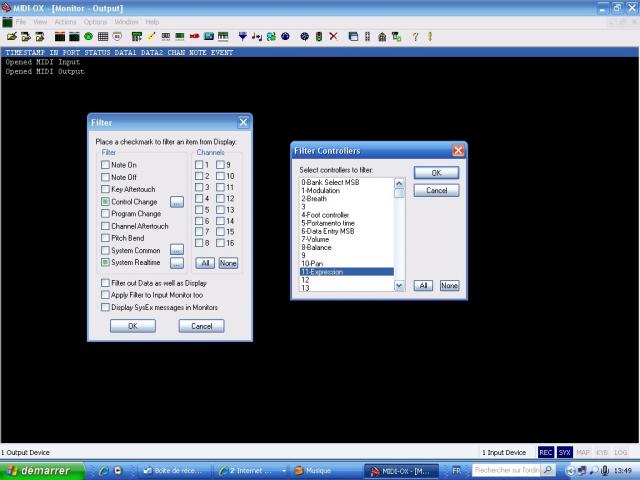
Task: Enable Display SysEx messages in Monitors
Action: tap(105, 307)
